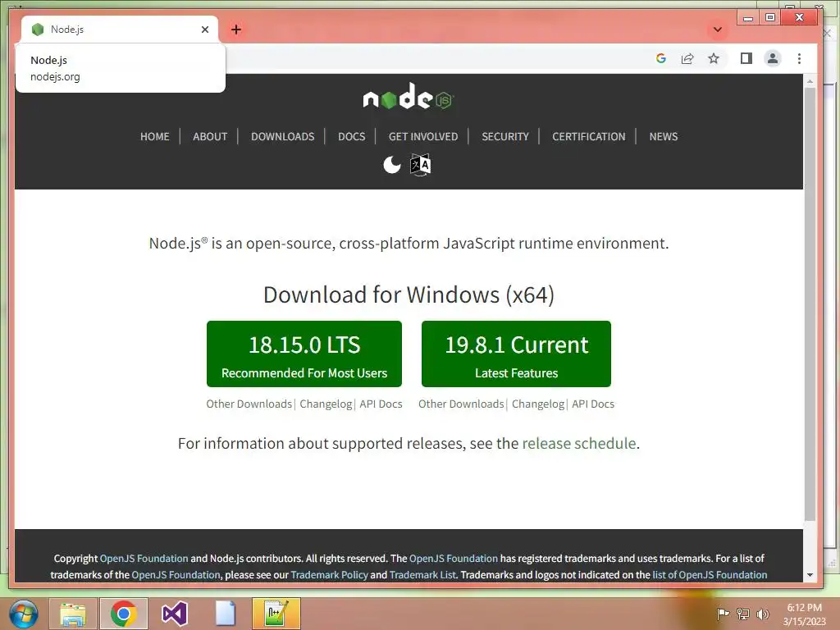Open Chrome three-dot menu
The image size is (840, 630).
799,58
